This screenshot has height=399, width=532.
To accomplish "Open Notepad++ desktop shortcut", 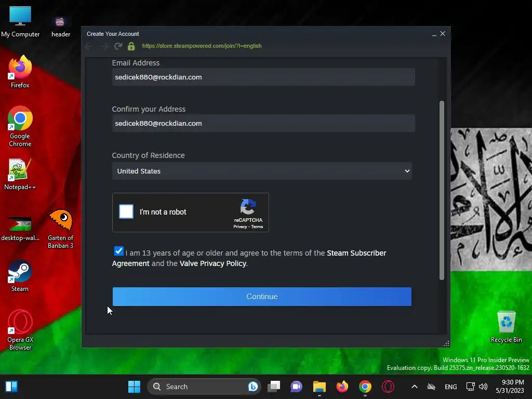I will click(20, 174).
